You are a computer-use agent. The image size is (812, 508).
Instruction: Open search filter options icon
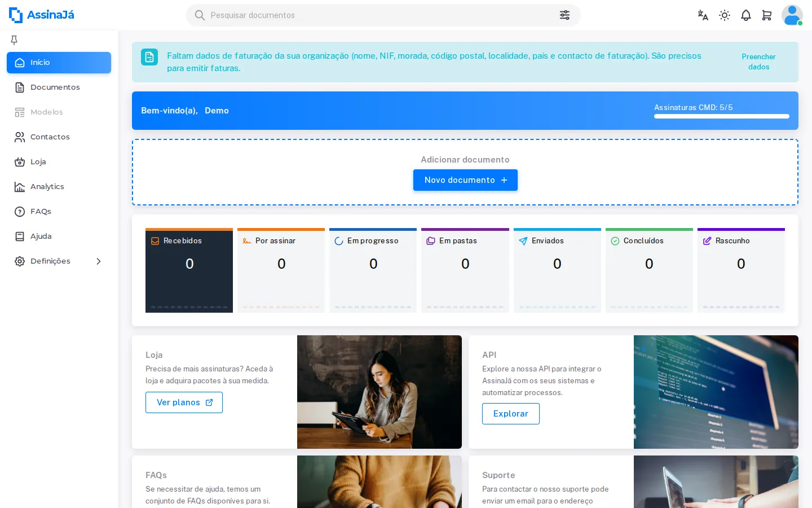(x=564, y=15)
